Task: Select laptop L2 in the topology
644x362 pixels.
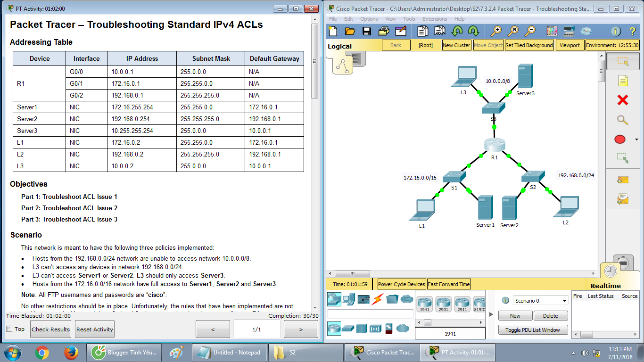Action: coord(567,207)
